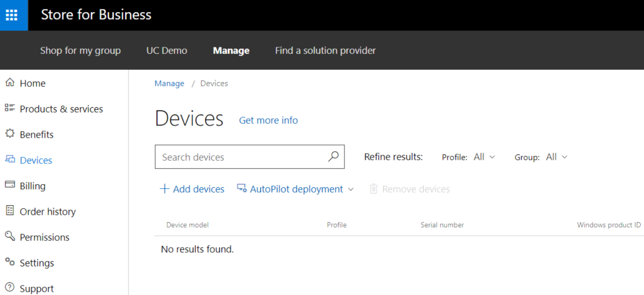Open Shop for my group tab
The height and width of the screenshot is (295, 644).
tap(80, 50)
